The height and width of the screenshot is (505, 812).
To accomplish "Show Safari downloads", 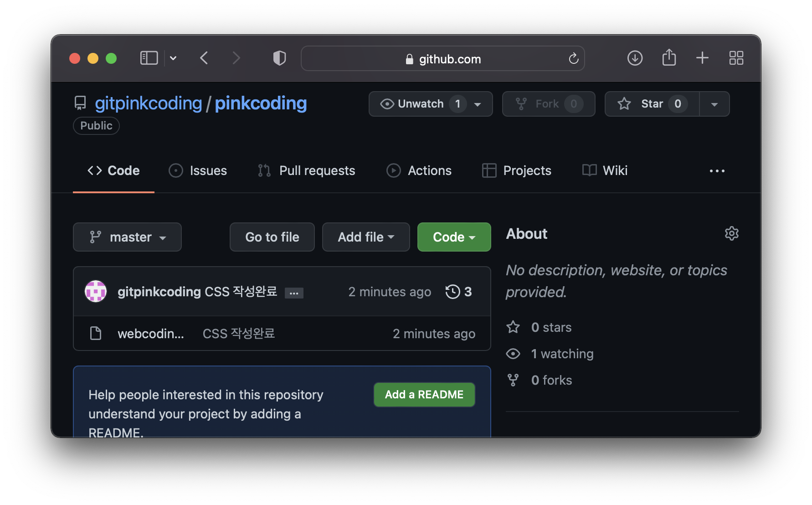I will click(635, 58).
